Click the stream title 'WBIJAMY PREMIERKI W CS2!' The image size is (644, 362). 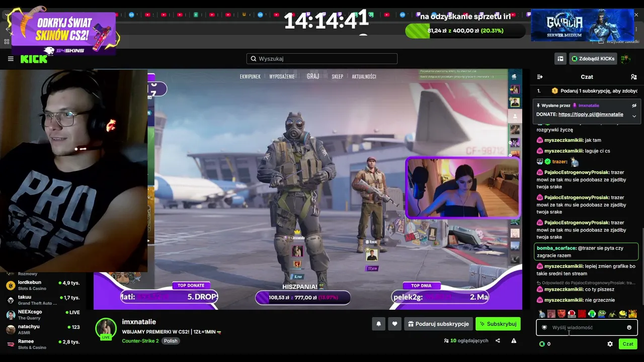172,332
